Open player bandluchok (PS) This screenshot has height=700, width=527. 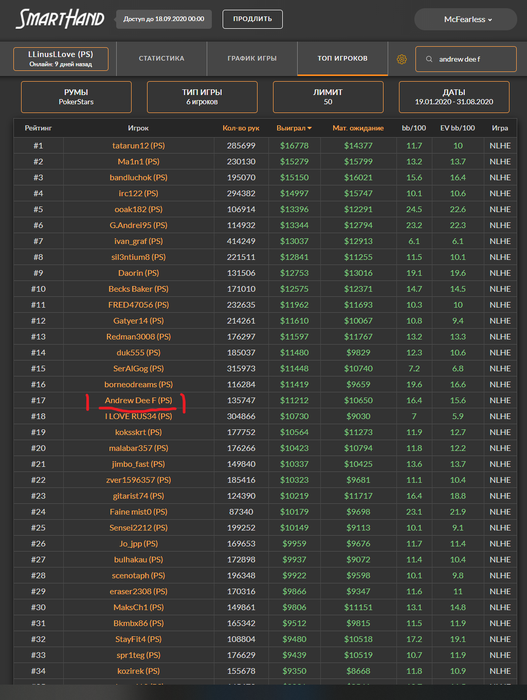point(138,178)
